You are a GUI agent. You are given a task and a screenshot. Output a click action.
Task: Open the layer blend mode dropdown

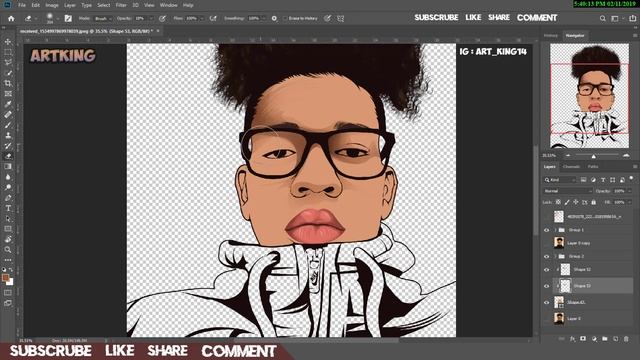568,191
